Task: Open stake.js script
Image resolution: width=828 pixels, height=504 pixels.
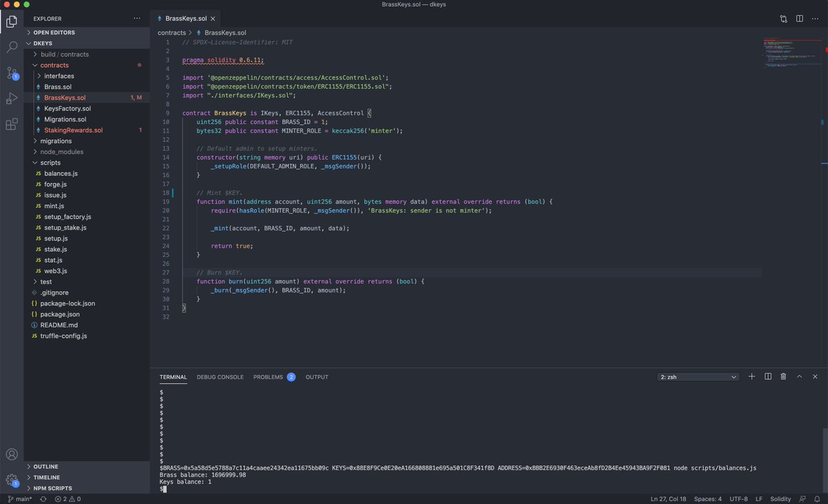Action: 87,249
